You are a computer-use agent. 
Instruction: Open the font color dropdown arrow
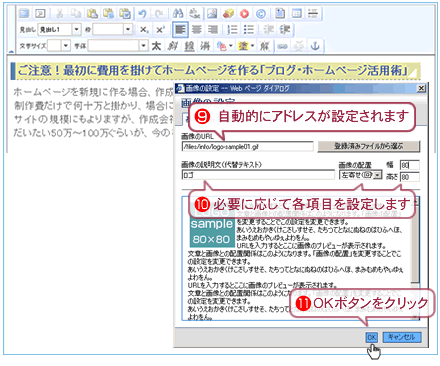pyautogui.click(x=230, y=46)
